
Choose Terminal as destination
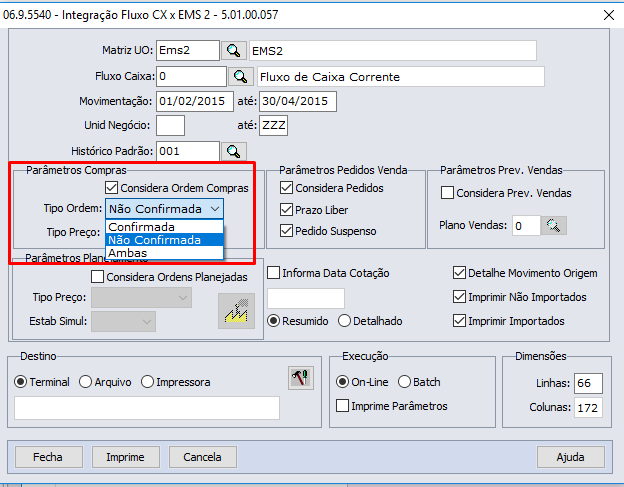pos(20,382)
